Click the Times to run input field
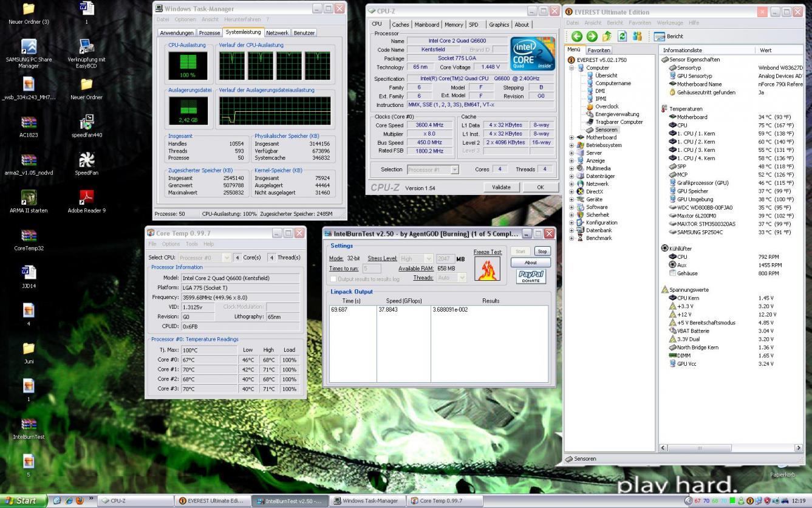 [372, 269]
